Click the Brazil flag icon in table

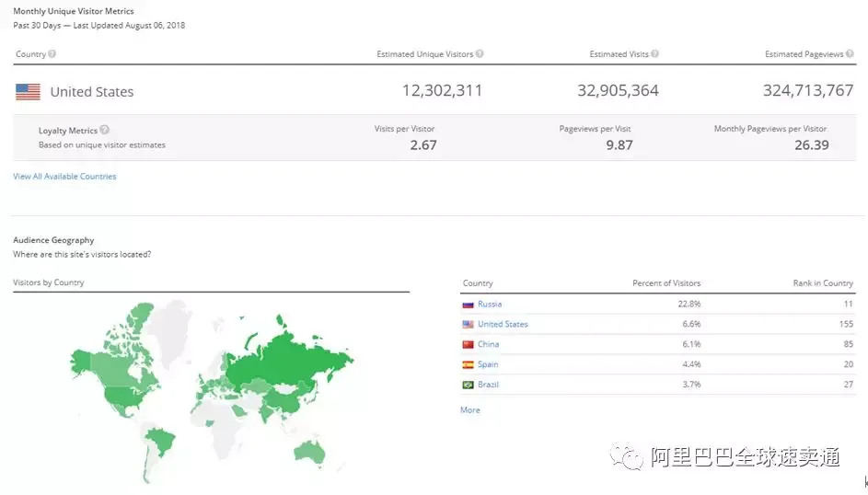(x=468, y=385)
